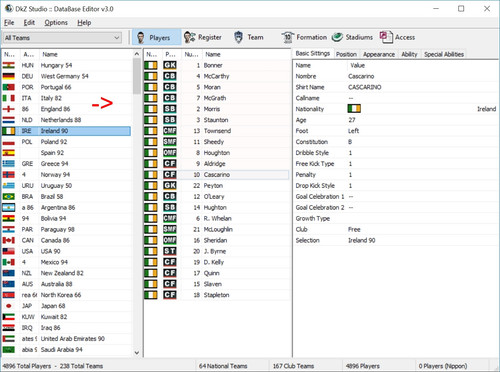Click the Japan 68 flag icon

click(x=9, y=306)
